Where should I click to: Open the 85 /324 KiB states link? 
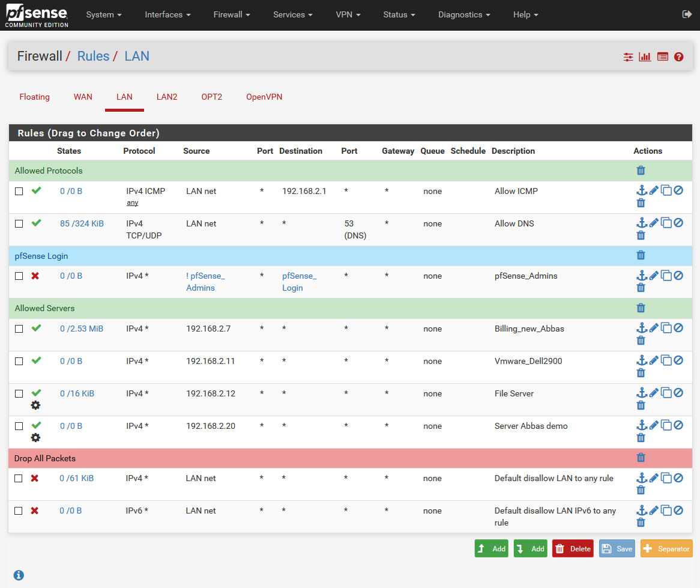coord(82,223)
